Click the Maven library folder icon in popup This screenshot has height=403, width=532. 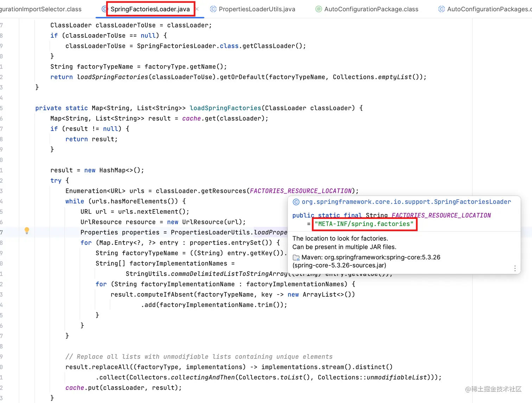pyautogui.click(x=296, y=258)
